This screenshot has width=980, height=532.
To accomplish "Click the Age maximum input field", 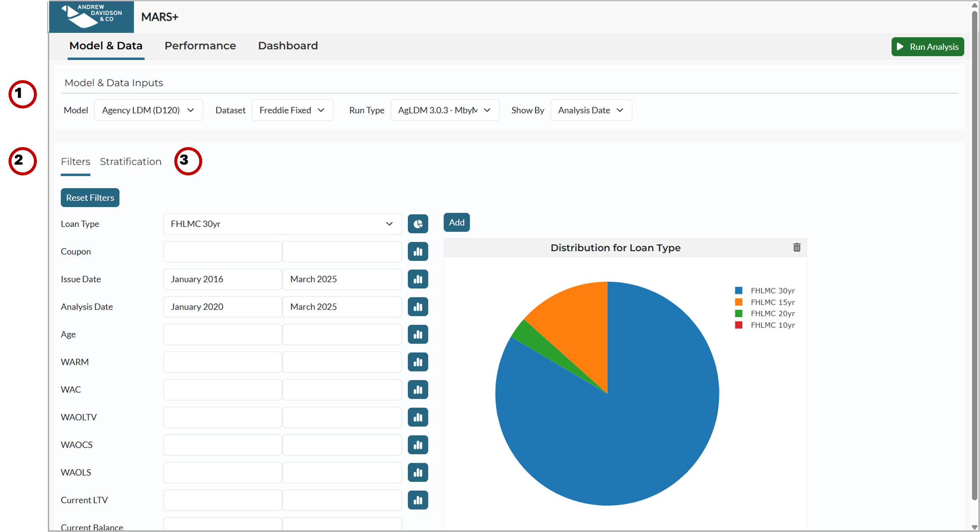I will pyautogui.click(x=342, y=334).
